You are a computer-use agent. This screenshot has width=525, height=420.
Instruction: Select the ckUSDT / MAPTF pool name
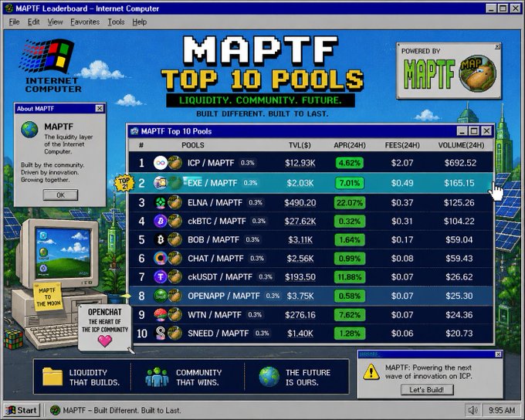tap(219, 277)
